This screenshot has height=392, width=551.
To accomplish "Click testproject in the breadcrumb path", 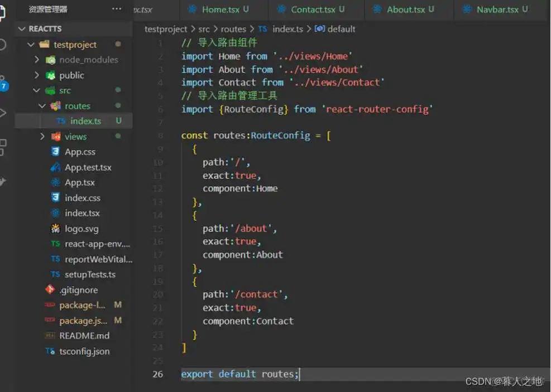I will (165, 29).
